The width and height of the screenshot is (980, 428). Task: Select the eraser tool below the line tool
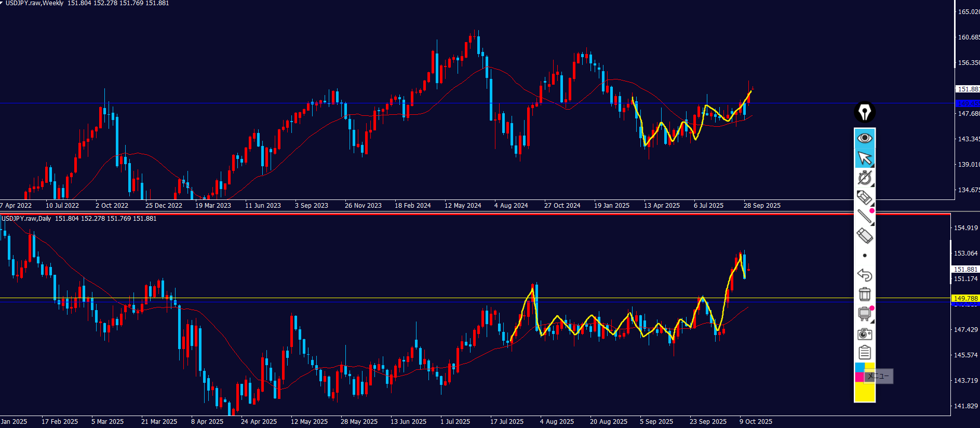click(864, 236)
